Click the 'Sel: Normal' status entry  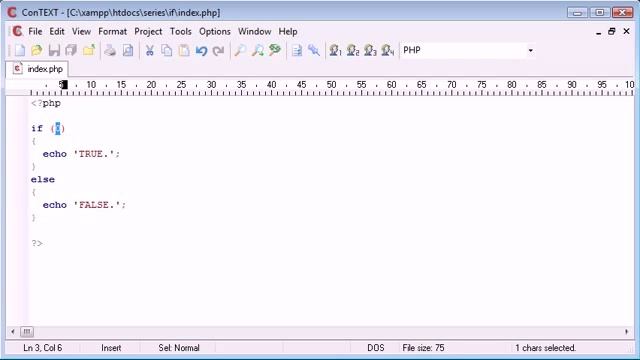point(179,348)
